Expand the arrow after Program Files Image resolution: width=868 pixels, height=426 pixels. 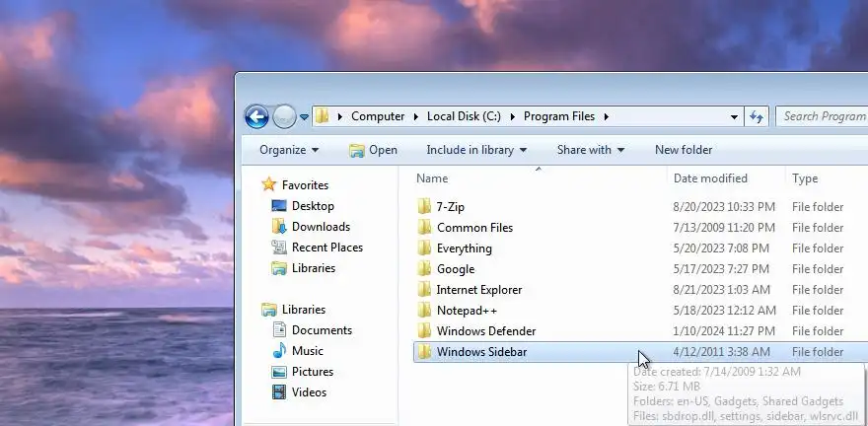pos(607,116)
